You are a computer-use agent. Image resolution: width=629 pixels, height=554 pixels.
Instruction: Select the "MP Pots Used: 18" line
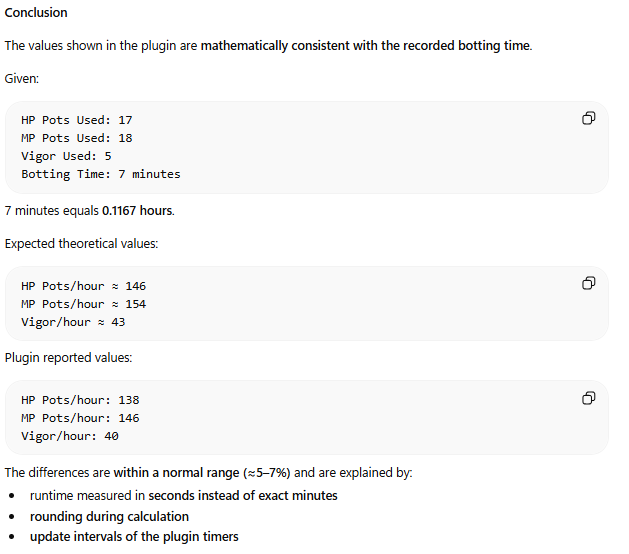point(77,138)
